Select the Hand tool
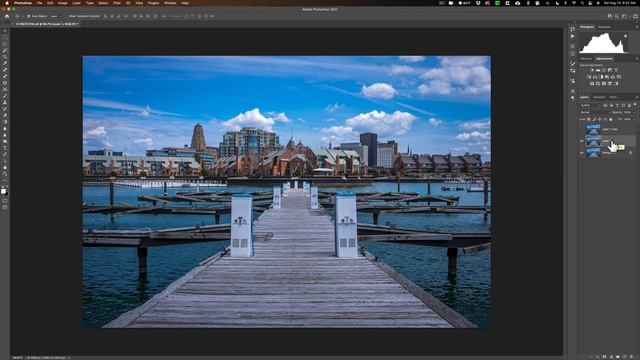The height and width of the screenshot is (360, 640). tap(5, 167)
